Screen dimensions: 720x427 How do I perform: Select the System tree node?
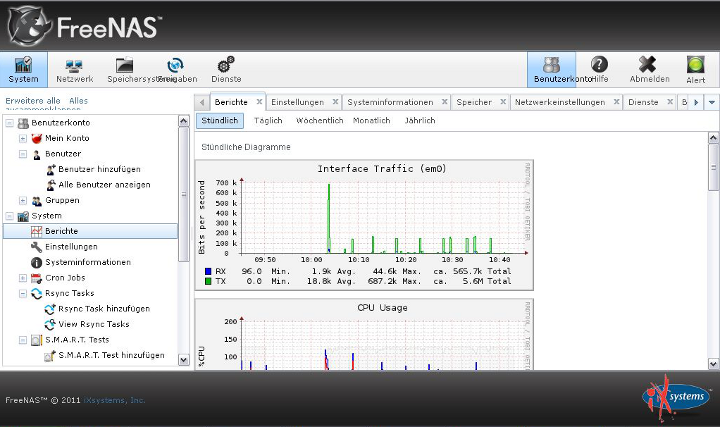tap(46, 216)
